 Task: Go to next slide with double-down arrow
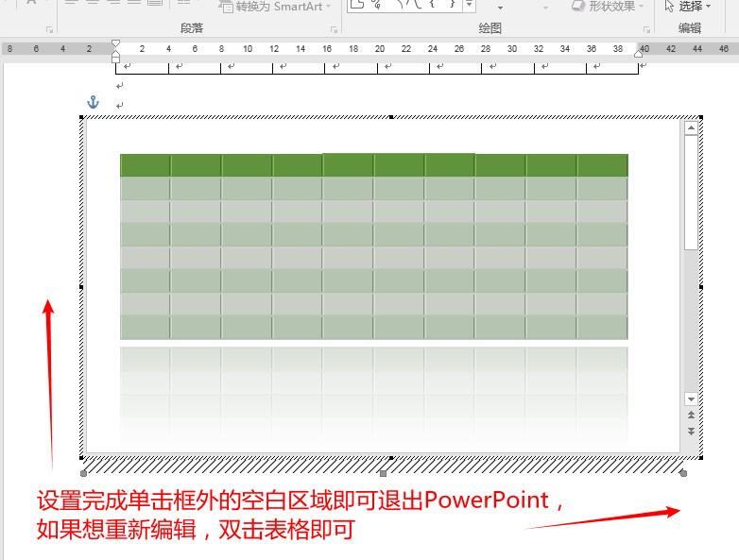(x=691, y=431)
